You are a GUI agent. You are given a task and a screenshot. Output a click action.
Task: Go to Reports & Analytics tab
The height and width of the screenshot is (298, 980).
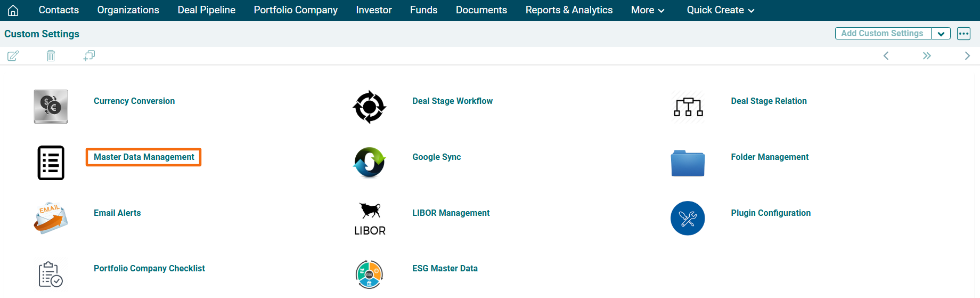[569, 10]
